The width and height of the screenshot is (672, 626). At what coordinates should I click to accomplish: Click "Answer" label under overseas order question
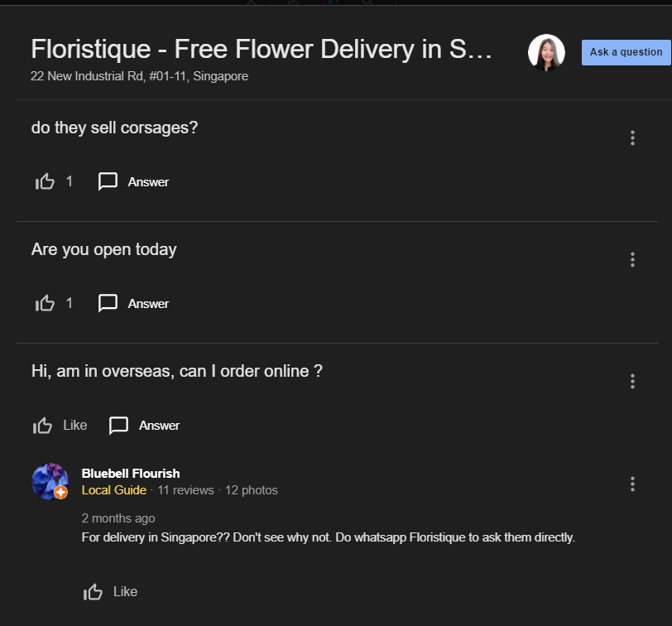point(159,426)
